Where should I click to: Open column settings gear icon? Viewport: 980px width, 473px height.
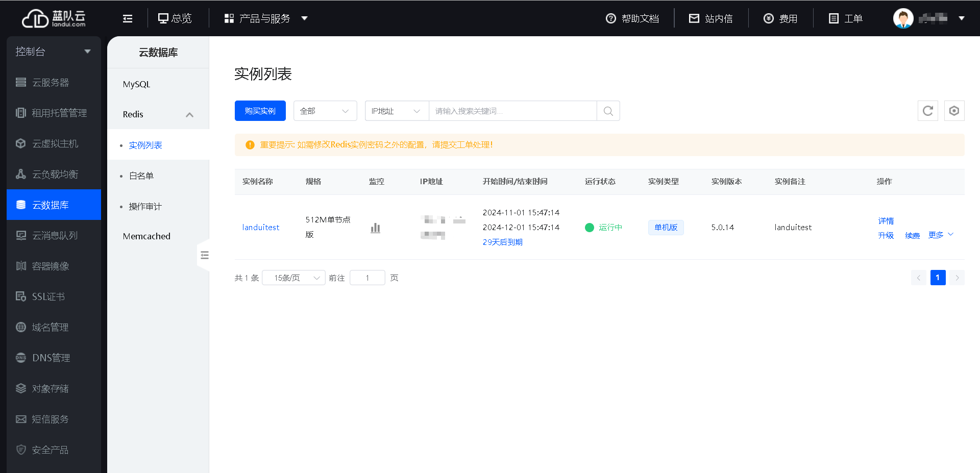point(953,111)
